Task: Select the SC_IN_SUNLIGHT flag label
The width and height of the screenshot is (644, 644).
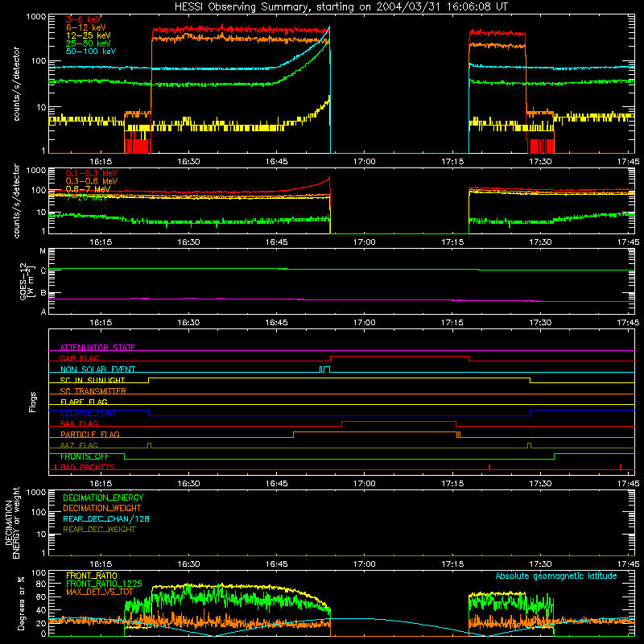Action: 93,380
